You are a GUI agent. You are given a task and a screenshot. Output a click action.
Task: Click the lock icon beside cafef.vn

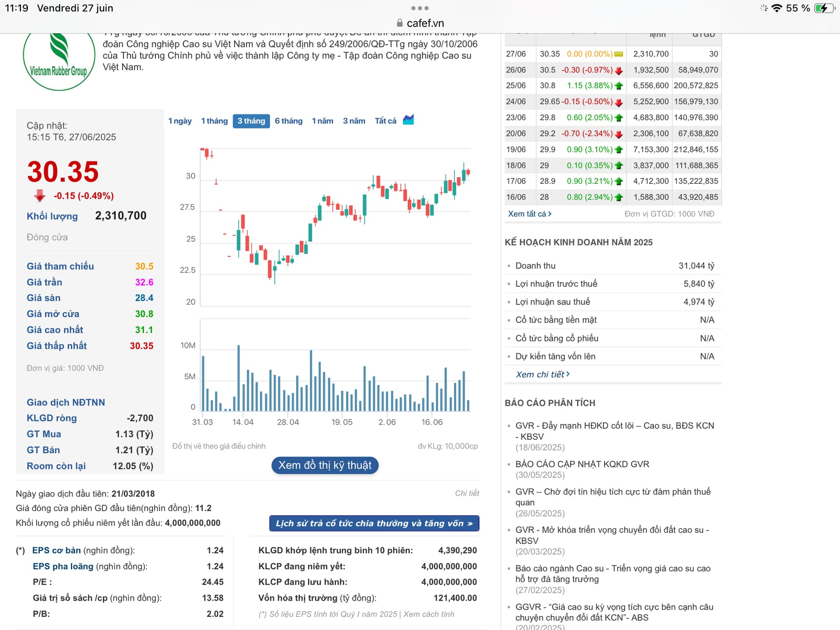[399, 23]
